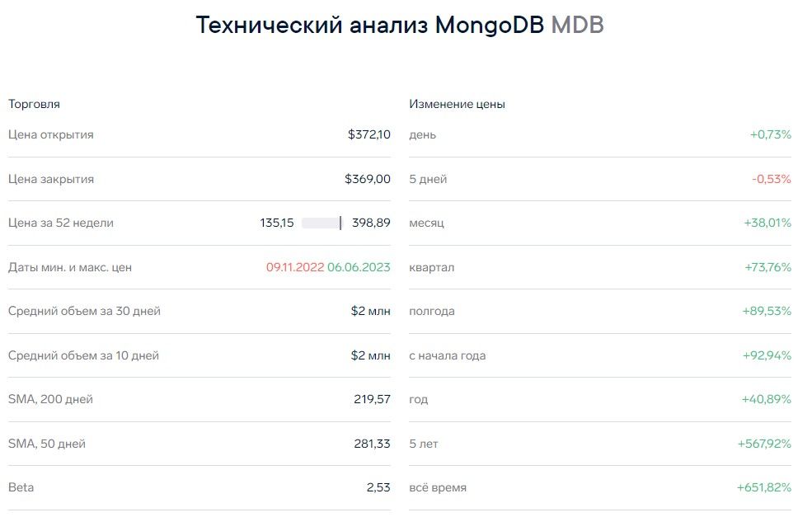The height and width of the screenshot is (517, 812).
Task: Click the opening price value $372,10
Action: (x=368, y=134)
